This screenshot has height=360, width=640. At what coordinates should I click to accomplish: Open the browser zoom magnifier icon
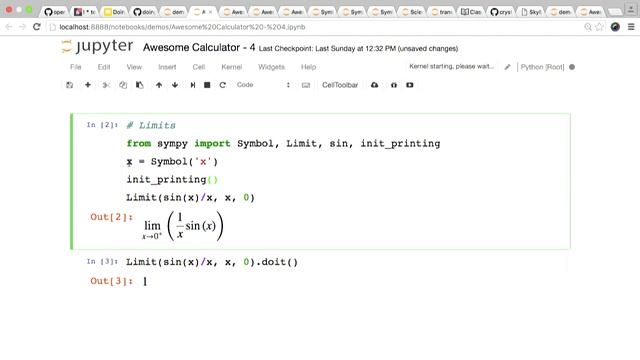click(x=588, y=27)
